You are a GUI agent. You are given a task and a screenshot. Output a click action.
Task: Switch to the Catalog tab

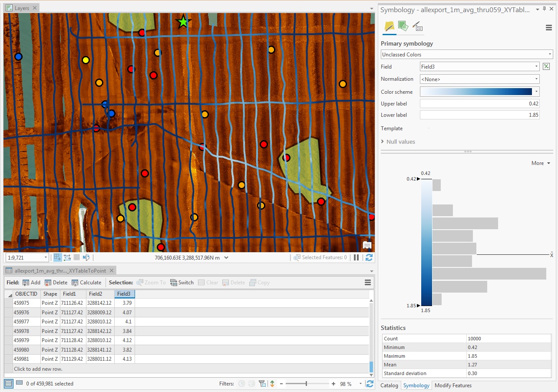(x=389, y=385)
